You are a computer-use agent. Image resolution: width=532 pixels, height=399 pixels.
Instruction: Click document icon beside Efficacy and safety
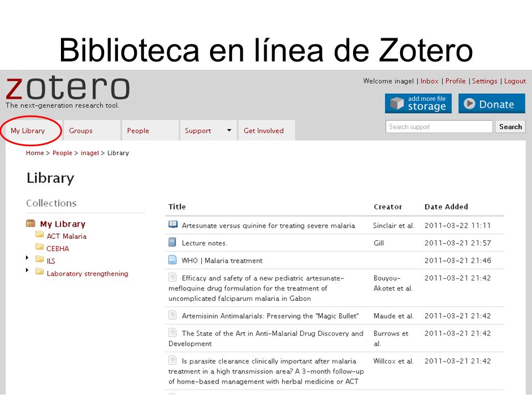click(x=172, y=277)
